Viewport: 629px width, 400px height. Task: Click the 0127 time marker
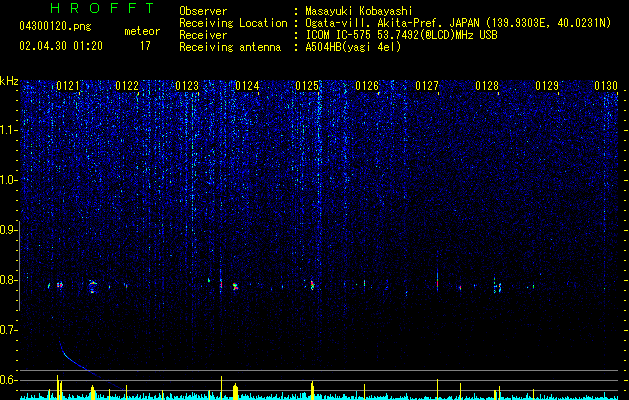(x=427, y=86)
